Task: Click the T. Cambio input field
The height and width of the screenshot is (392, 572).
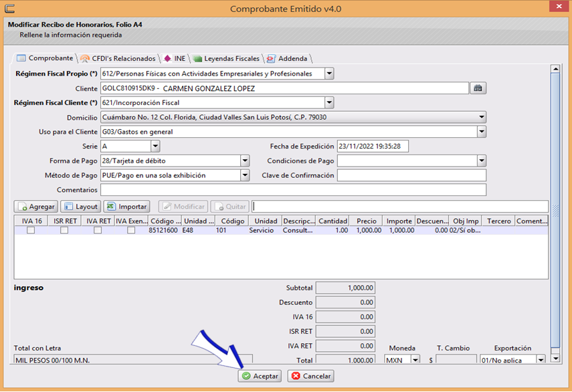Action: coord(456,359)
